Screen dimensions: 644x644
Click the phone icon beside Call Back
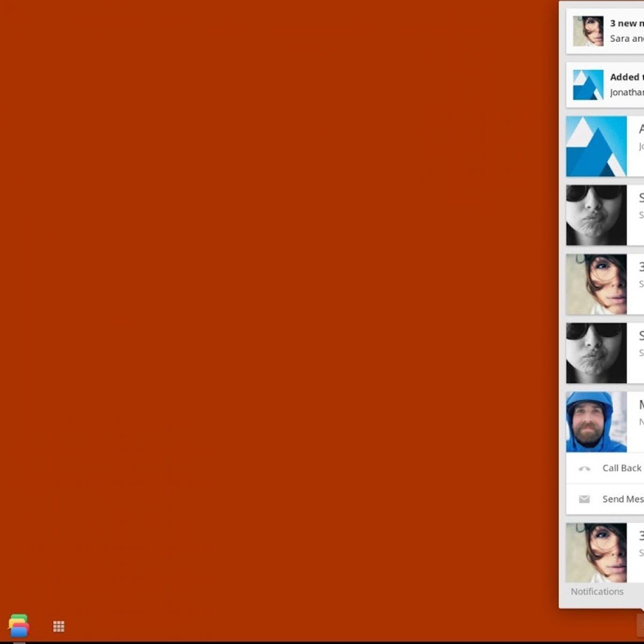584,469
